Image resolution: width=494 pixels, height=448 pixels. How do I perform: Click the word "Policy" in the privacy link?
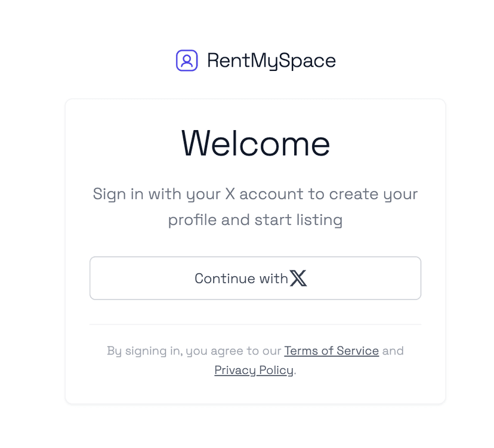tap(276, 370)
